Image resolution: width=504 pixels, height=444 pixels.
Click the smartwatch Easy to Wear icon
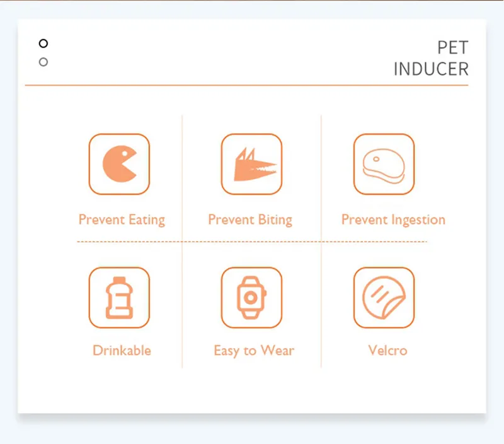pos(251,298)
